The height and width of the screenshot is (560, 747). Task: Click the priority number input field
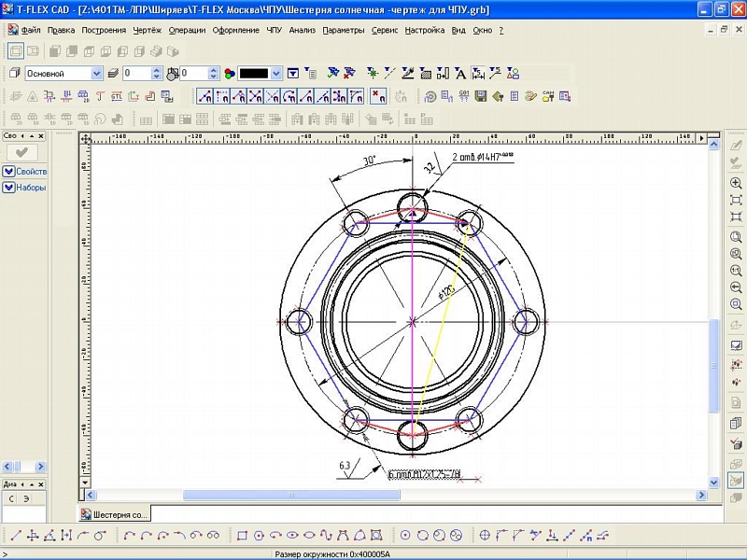point(194,74)
